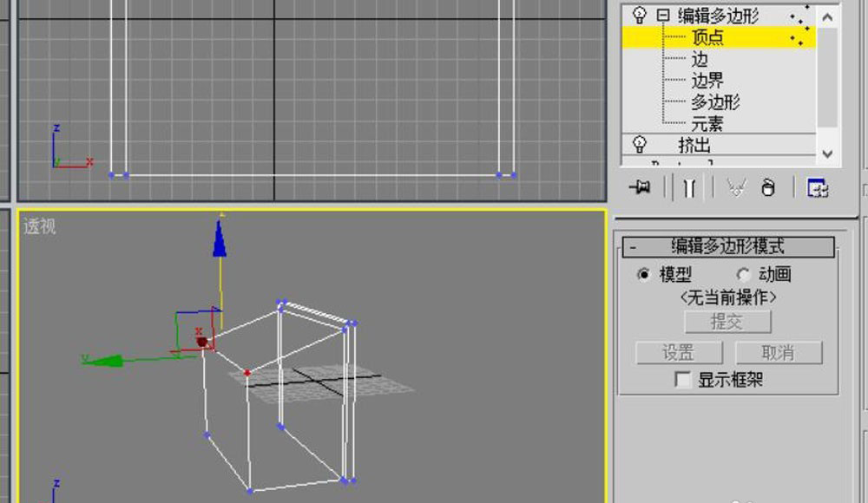Open Configure Modifier Sets
This screenshot has width=868, height=503.
pyautogui.click(x=819, y=188)
